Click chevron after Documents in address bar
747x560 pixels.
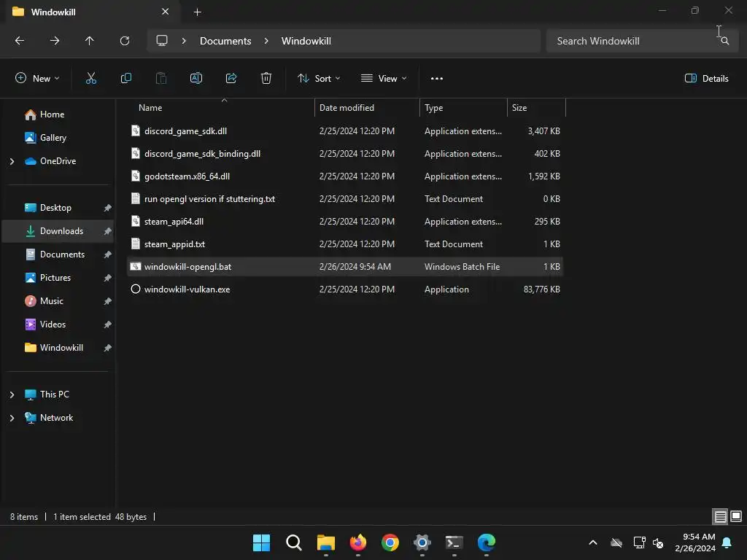tap(266, 41)
